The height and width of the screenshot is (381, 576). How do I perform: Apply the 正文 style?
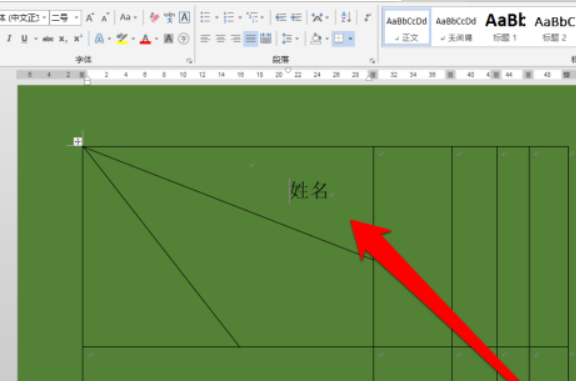(407, 28)
